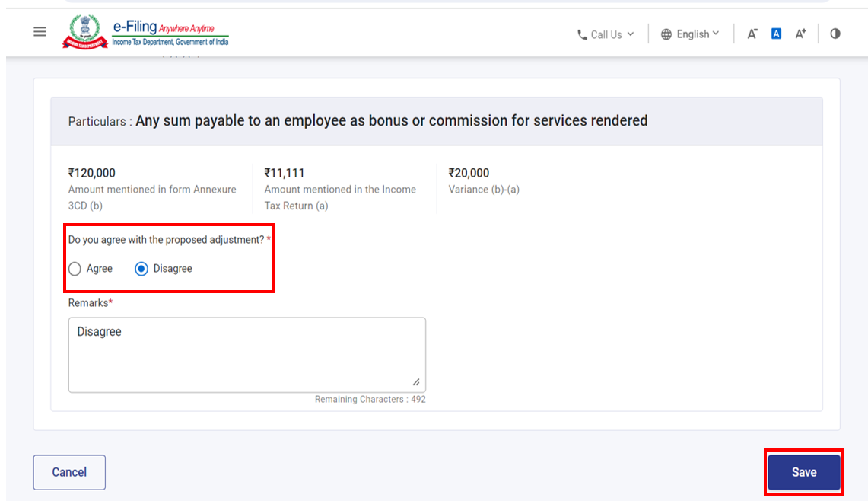The image size is (868, 501).
Task: Click the Remarks field label
Action: coord(91,302)
